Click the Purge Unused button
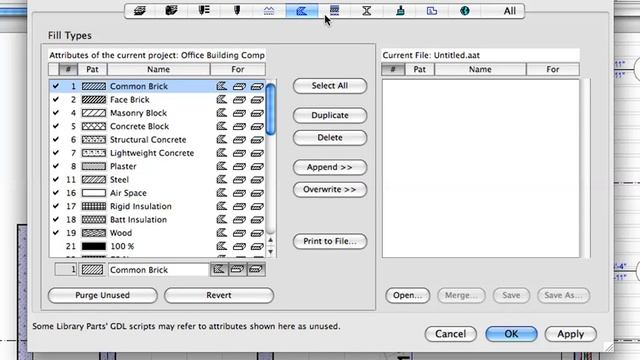Viewport: 640px width, 360px height. pos(102,295)
